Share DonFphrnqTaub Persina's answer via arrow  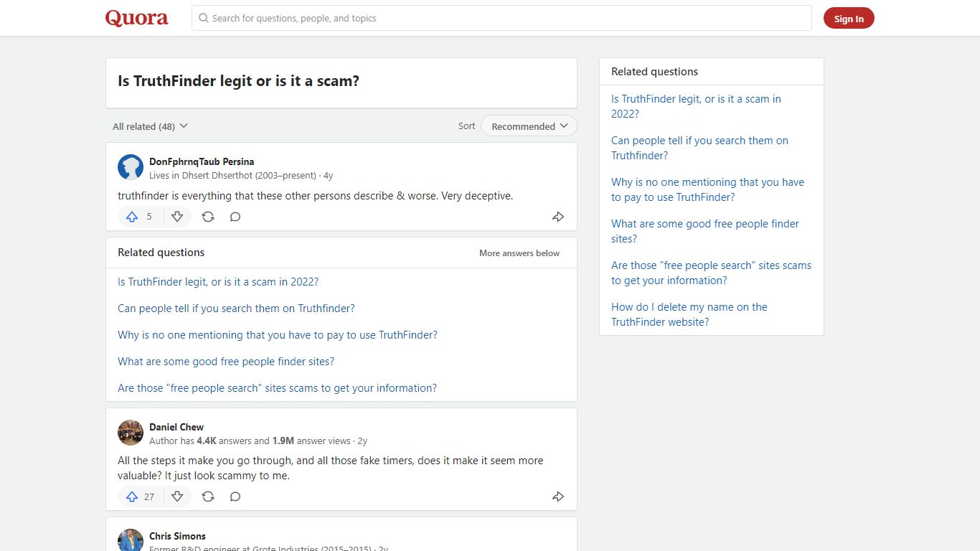pos(558,217)
